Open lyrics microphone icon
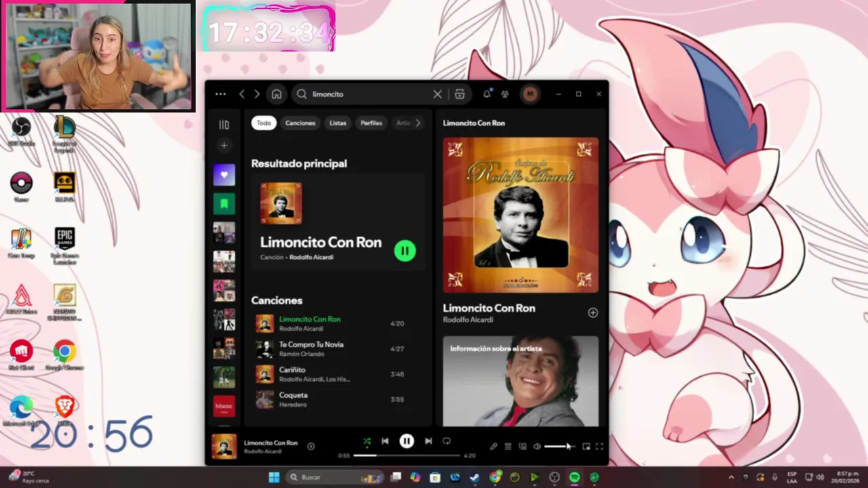Image resolution: width=868 pixels, height=488 pixels. tap(494, 446)
